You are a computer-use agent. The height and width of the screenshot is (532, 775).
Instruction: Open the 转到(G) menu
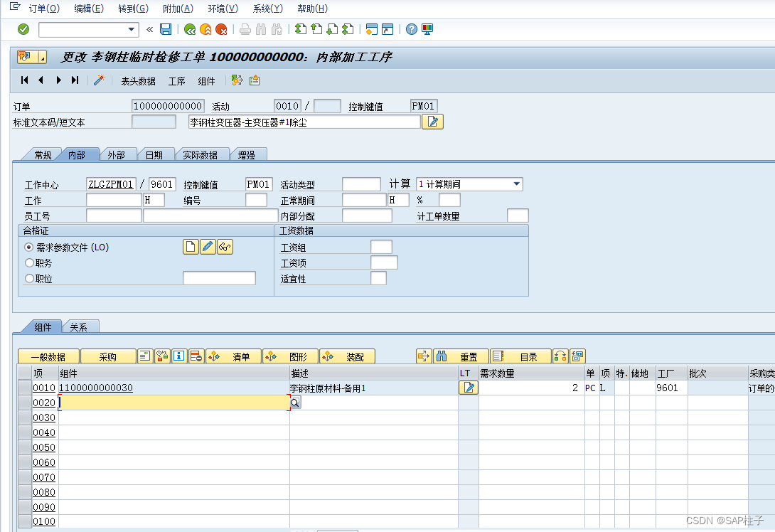coord(134,9)
